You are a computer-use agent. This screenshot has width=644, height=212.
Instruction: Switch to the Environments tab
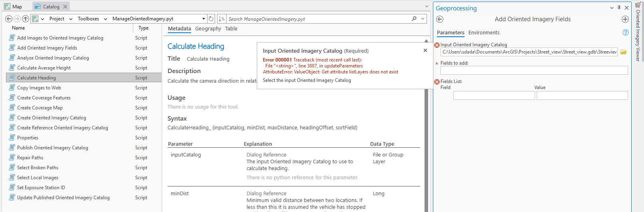(x=484, y=33)
